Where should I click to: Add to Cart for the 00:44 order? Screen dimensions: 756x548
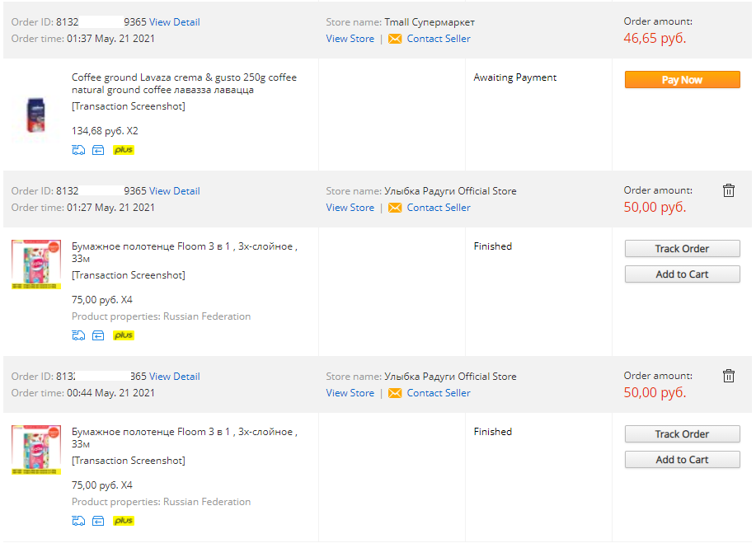tap(683, 460)
